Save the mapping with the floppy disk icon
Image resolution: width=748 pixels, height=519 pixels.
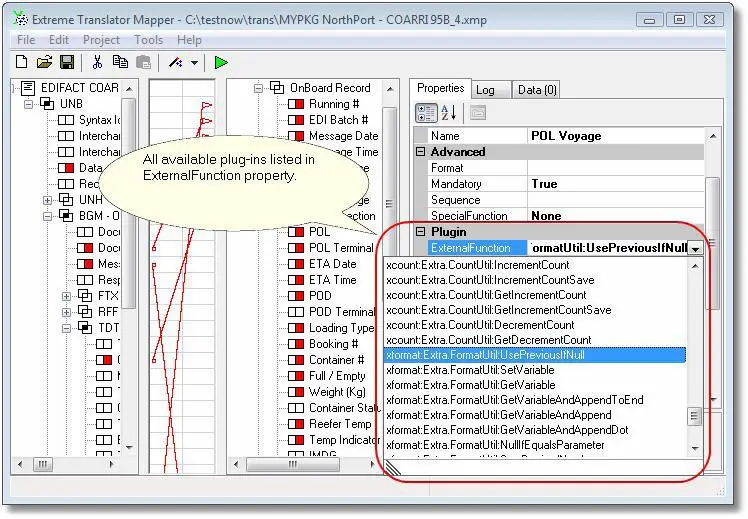point(67,62)
